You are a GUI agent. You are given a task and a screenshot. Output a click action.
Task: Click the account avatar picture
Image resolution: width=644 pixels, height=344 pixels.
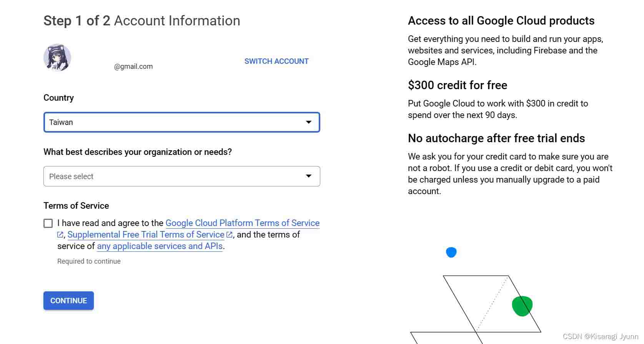pos(57,57)
